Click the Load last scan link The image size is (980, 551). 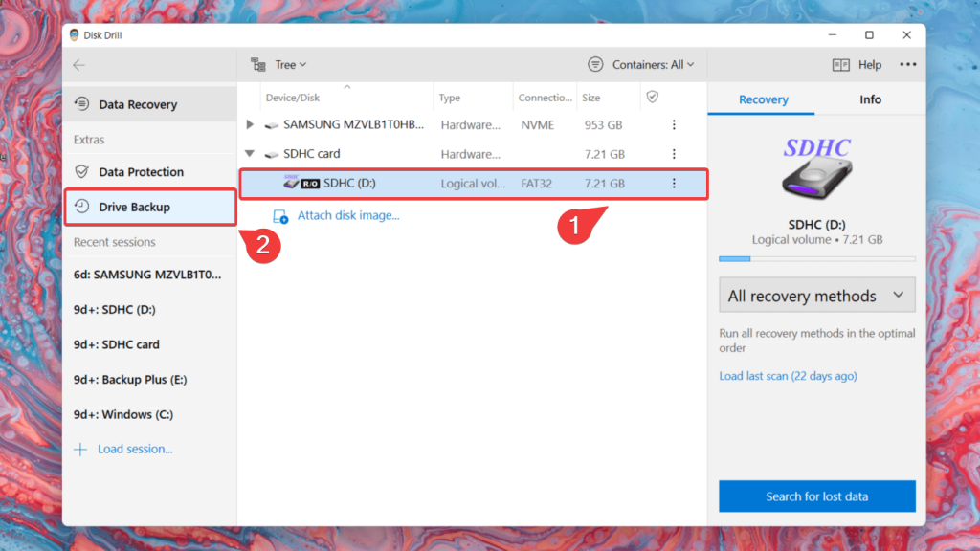click(x=789, y=376)
